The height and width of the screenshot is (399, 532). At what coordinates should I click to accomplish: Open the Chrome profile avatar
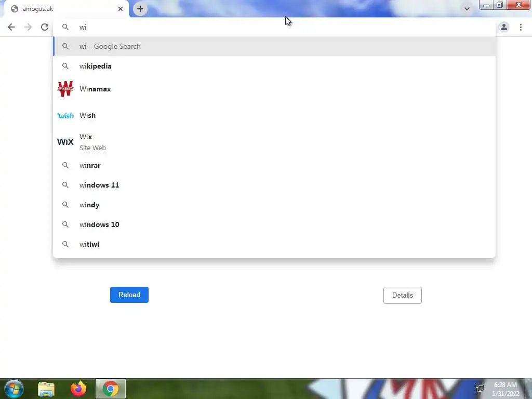pyautogui.click(x=504, y=27)
